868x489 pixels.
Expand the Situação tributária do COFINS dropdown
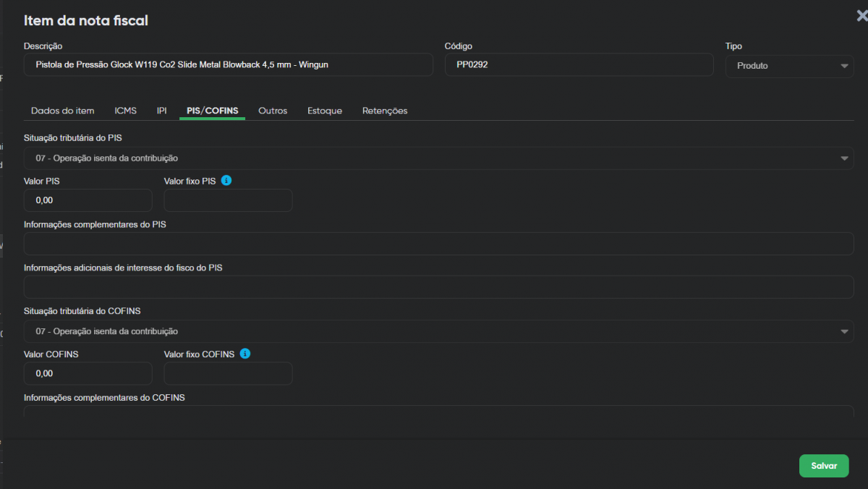(438, 331)
